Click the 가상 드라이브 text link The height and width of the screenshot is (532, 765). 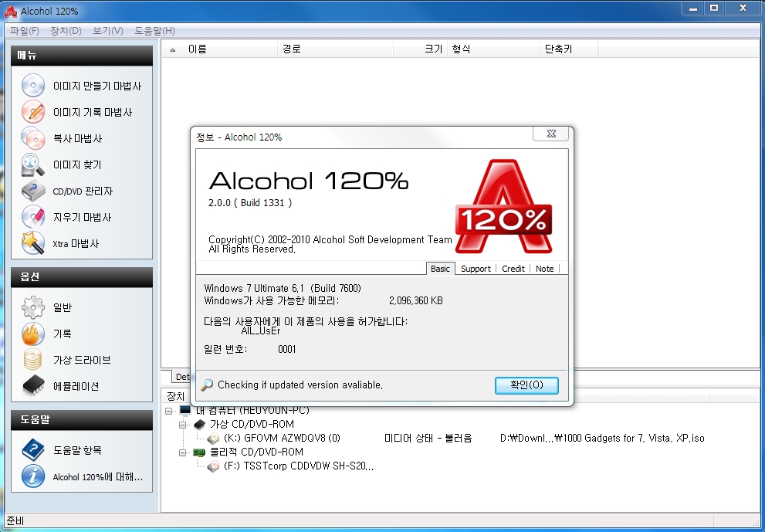[x=82, y=360]
